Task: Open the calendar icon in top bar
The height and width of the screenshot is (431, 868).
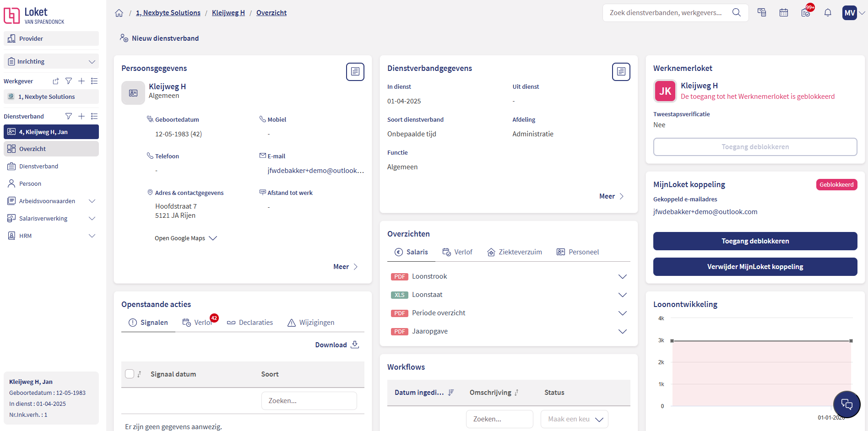Action: pos(784,13)
